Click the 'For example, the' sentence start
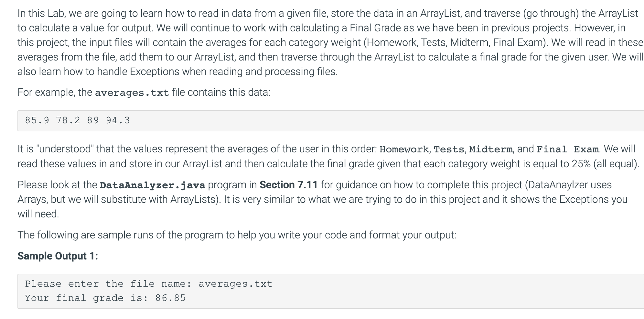Viewport: 644px width, 319px height. [x=55, y=93]
